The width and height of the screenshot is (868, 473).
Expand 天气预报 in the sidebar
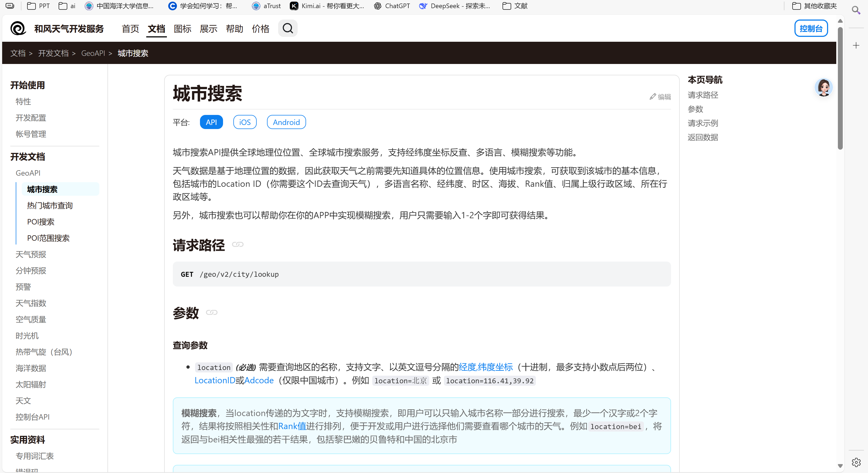(x=31, y=255)
